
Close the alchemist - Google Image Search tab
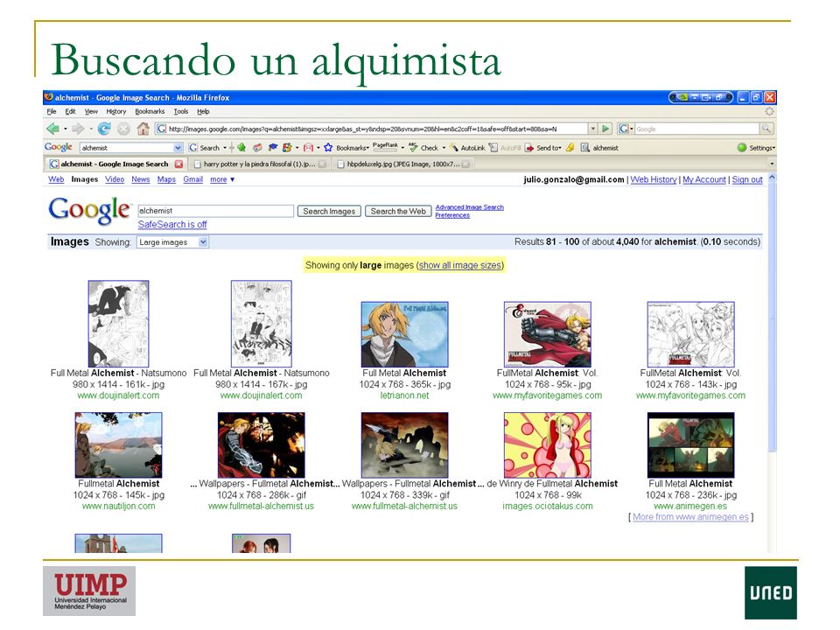178,164
